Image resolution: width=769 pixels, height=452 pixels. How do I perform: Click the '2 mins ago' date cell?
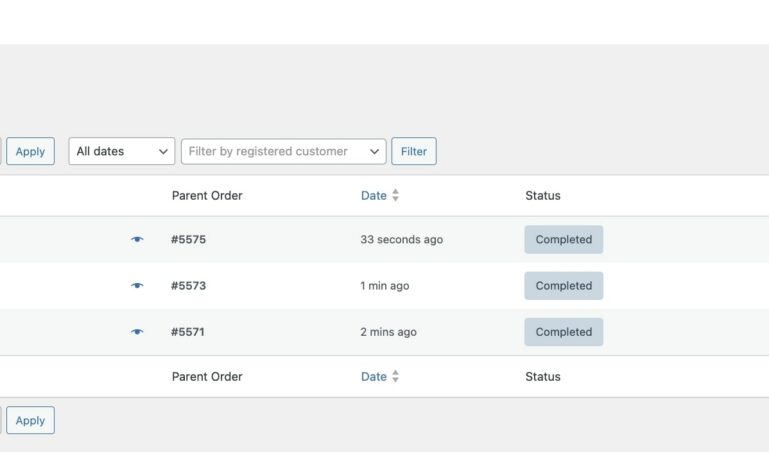pyautogui.click(x=388, y=332)
